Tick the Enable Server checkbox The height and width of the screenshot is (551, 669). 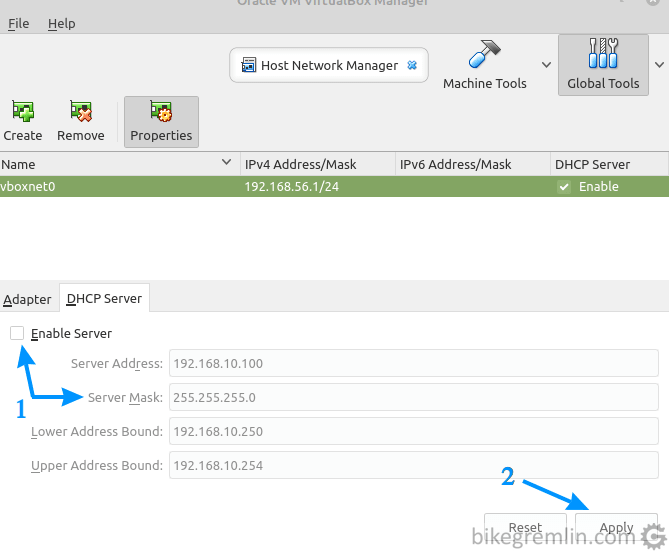tap(17, 333)
